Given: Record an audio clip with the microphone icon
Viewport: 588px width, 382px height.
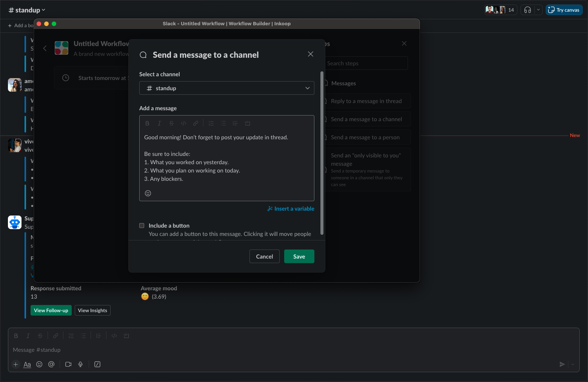Looking at the screenshot, I should coord(80,364).
